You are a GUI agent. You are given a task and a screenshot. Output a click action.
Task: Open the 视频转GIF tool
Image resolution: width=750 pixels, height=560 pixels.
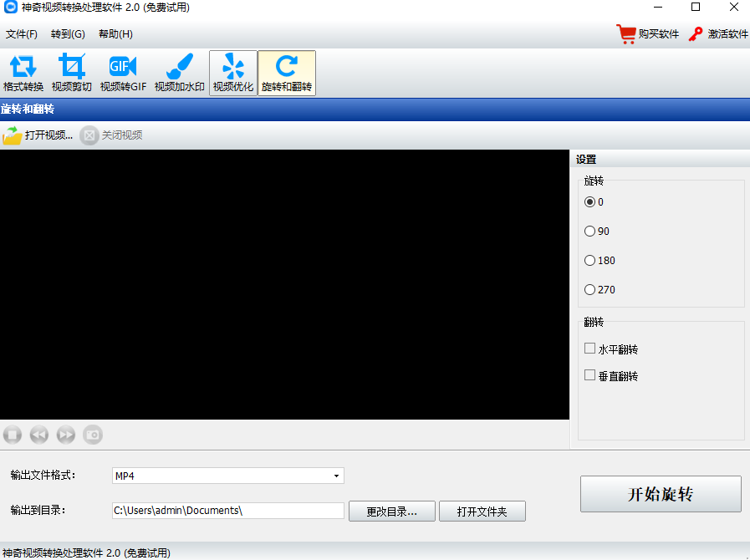[x=123, y=74]
